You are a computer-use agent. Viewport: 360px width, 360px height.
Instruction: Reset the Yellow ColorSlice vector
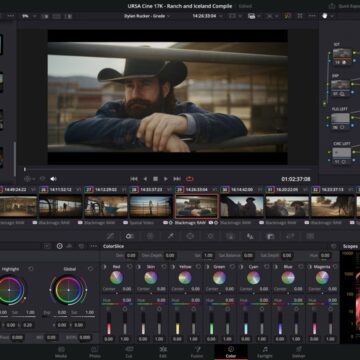(x=198, y=267)
